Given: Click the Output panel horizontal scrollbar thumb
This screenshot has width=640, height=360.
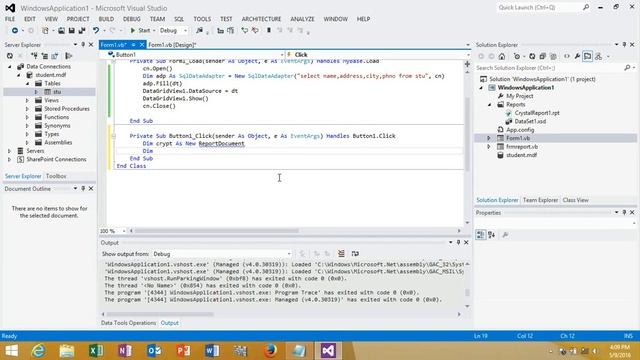Looking at the screenshot, I should pyautogui.click(x=160, y=314).
